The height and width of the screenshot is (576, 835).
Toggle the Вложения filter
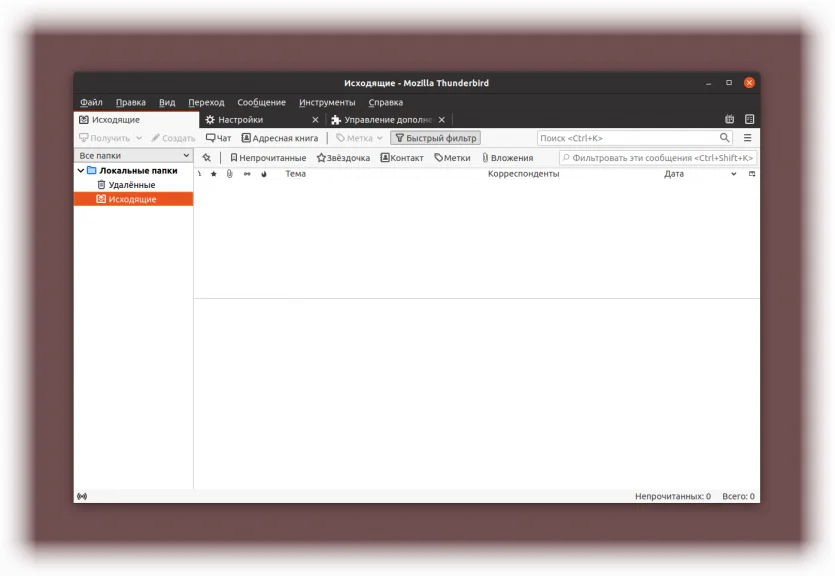507,158
